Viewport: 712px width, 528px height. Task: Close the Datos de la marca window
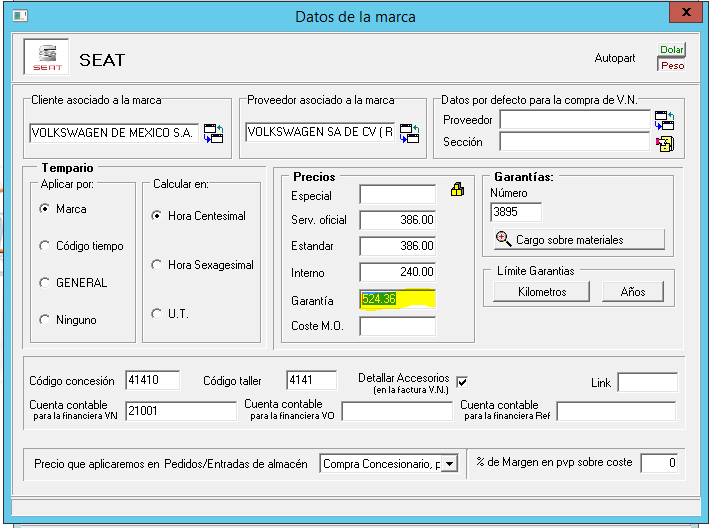click(686, 12)
